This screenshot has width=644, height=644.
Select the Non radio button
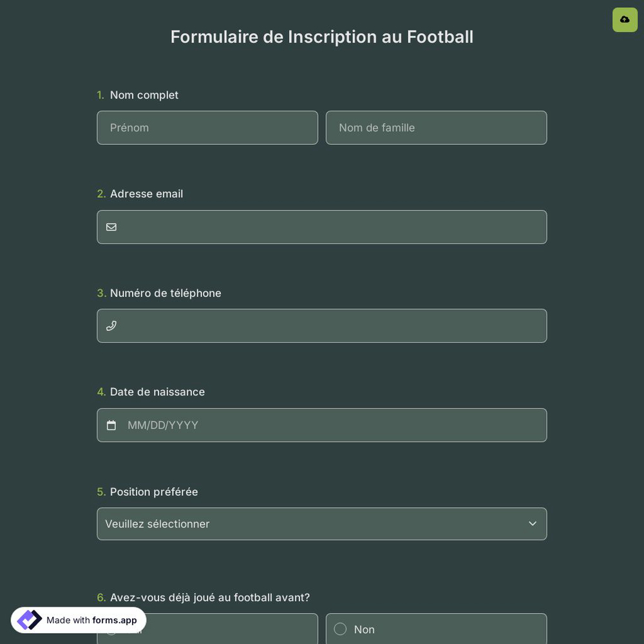pos(340,629)
